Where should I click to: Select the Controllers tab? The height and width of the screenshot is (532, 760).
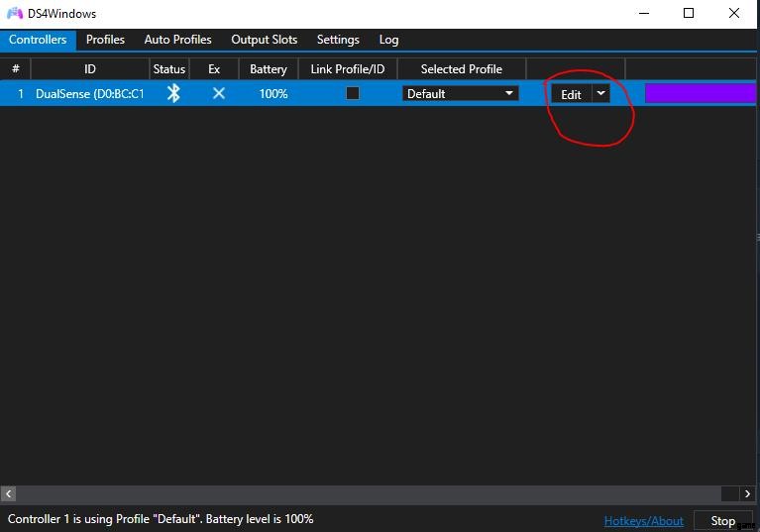[x=38, y=40]
